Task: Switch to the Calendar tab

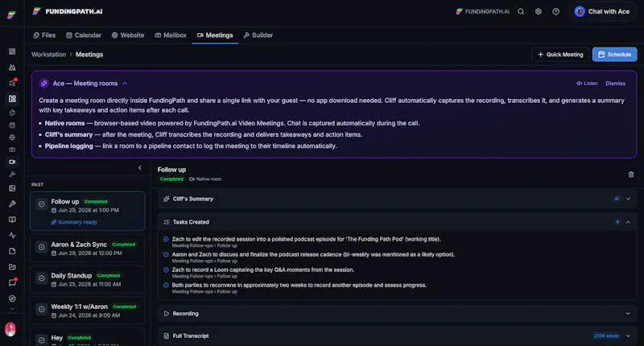Action: pos(84,35)
